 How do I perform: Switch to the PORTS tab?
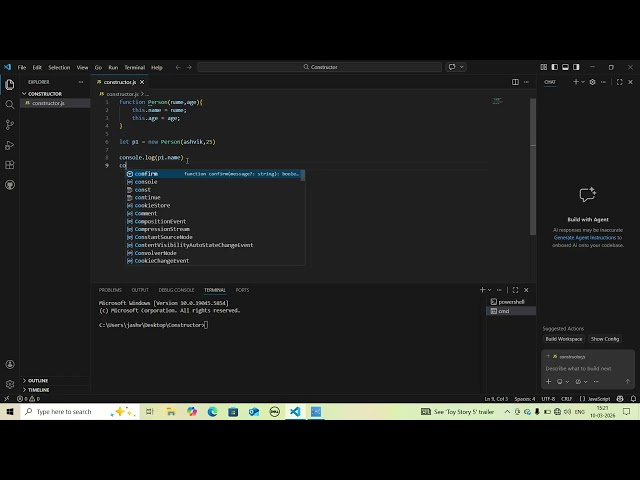[242, 290]
